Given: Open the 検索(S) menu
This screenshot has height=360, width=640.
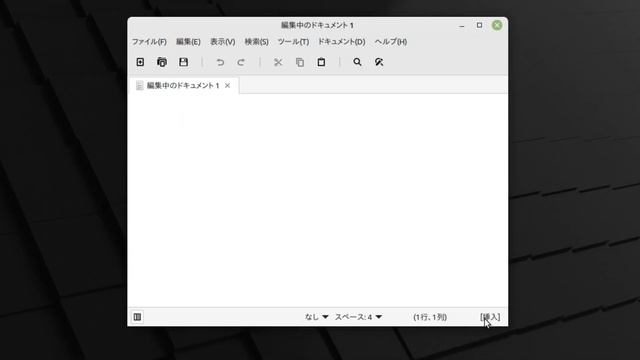Looking at the screenshot, I should pos(256,42).
